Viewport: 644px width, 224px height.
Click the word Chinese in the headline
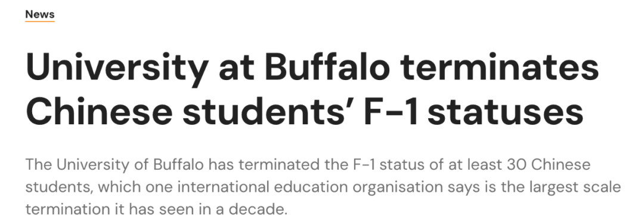99,111
